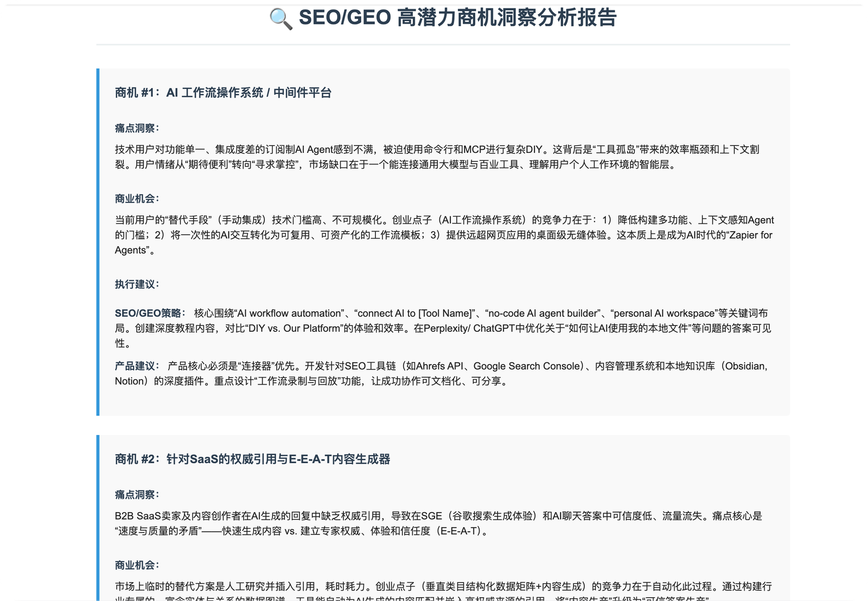The image size is (868, 601).
Task: Click blue left border of 商机 #2 card
Action: tap(98, 515)
